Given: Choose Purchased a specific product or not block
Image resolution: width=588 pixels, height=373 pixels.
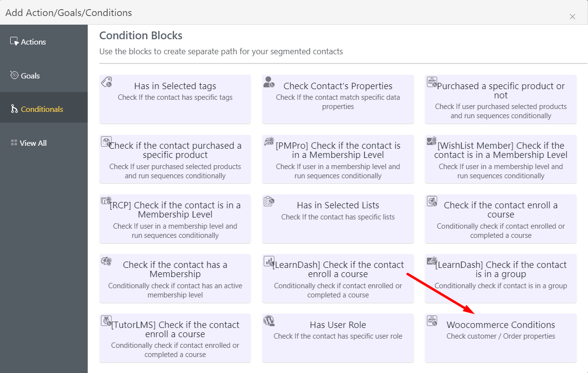Looking at the screenshot, I should [x=501, y=99].
